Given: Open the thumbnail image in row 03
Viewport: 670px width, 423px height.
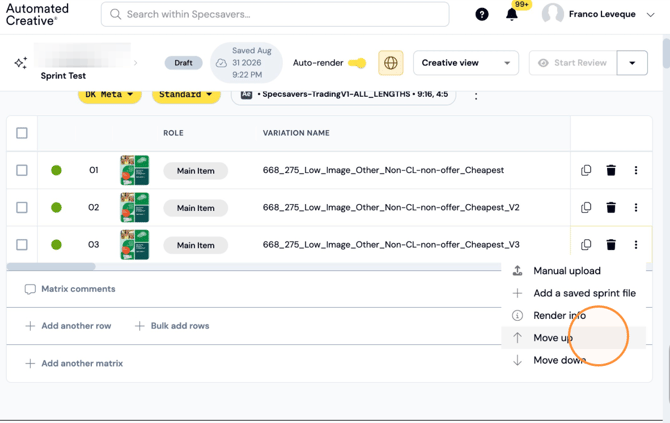Looking at the screenshot, I should point(135,244).
